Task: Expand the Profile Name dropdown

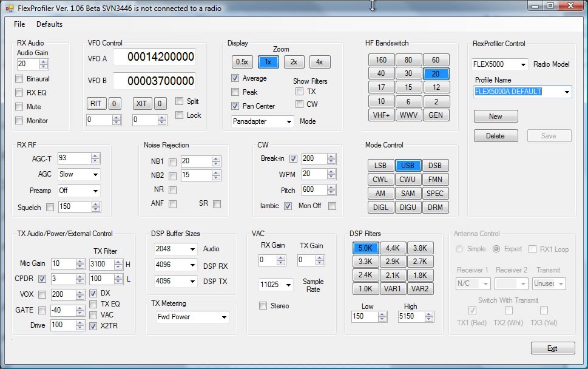Action: pyautogui.click(x=567, y=92)
